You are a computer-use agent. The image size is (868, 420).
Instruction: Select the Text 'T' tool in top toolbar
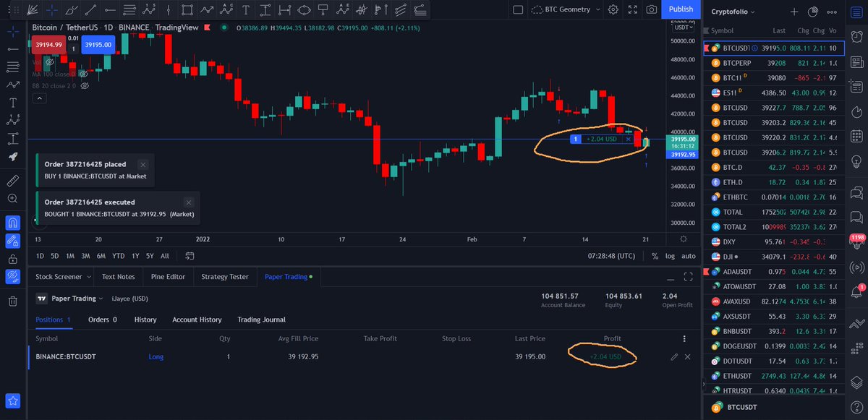coord(246,10)
